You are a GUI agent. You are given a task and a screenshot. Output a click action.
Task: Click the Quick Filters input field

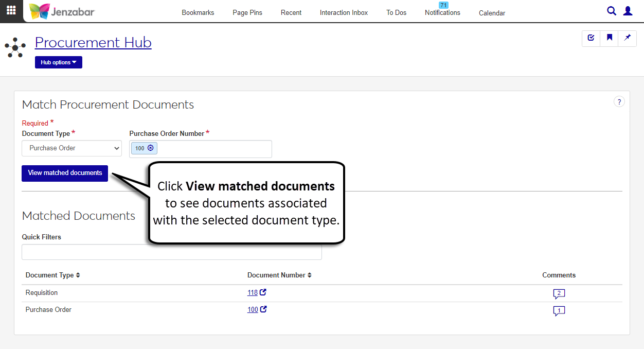point(171,252)
